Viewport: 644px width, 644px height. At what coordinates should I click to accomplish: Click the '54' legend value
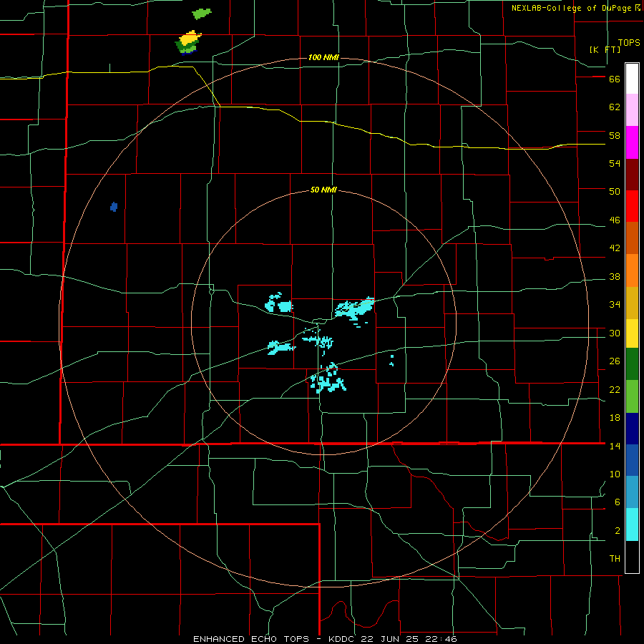615,163
